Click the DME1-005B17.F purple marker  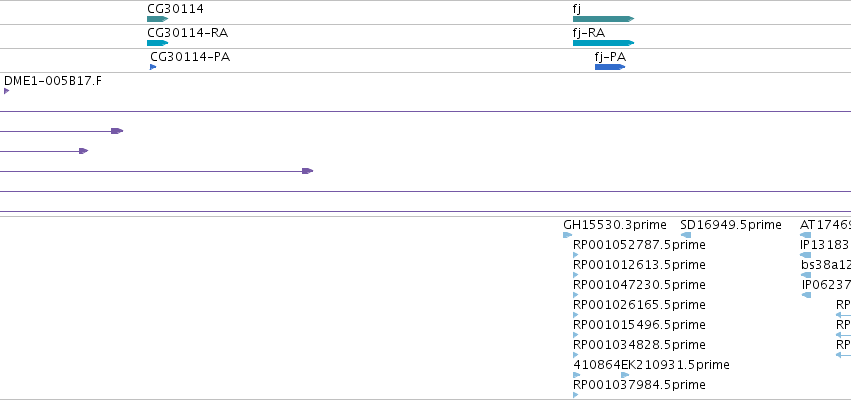[7, 91]
